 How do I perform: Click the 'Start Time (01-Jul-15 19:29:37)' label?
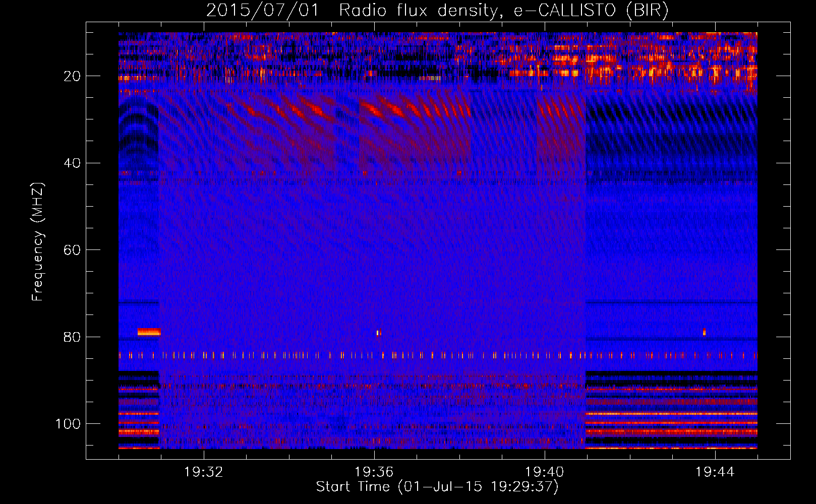point(437,487)
